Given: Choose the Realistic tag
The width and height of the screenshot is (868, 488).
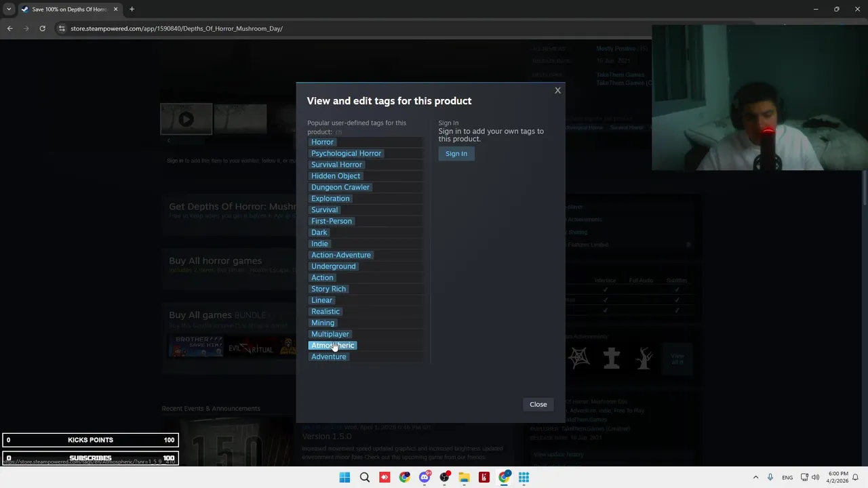Looking at the screenshot, I should click(x=325, y=311).
